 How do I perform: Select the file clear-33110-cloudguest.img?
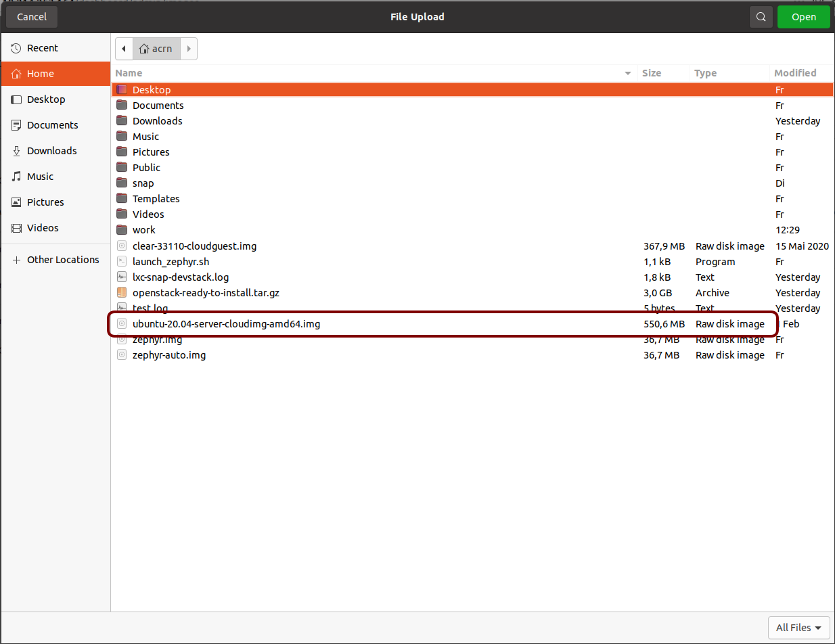coord(194,246)
